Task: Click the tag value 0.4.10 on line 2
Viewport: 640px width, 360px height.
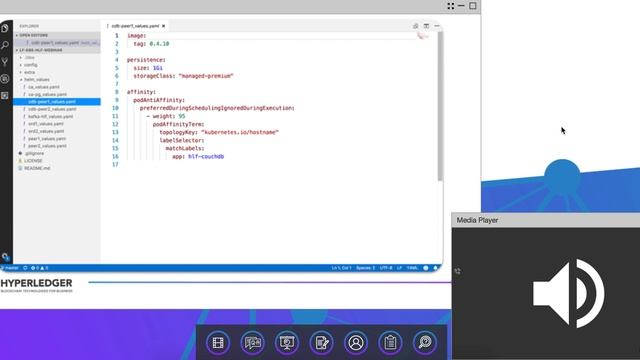Action: [159, 44]
